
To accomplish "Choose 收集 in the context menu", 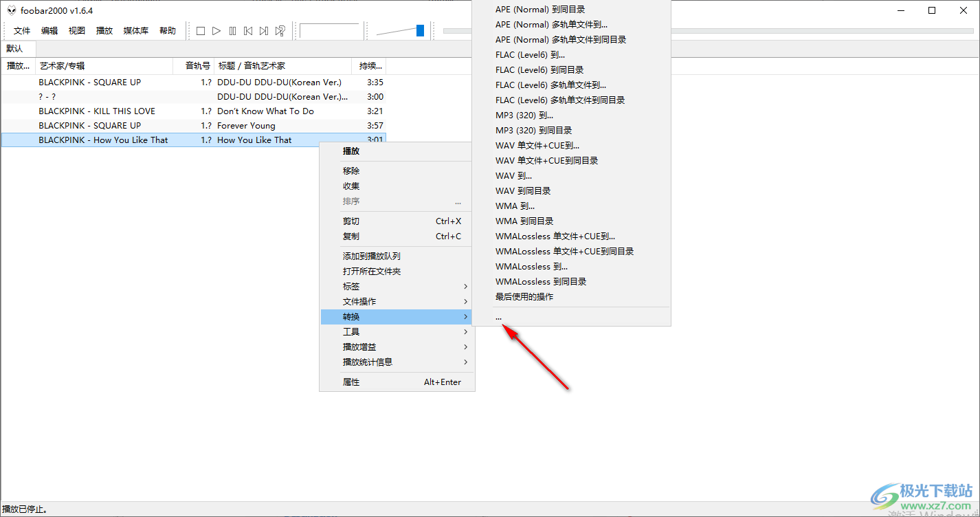I will point(397,186).
